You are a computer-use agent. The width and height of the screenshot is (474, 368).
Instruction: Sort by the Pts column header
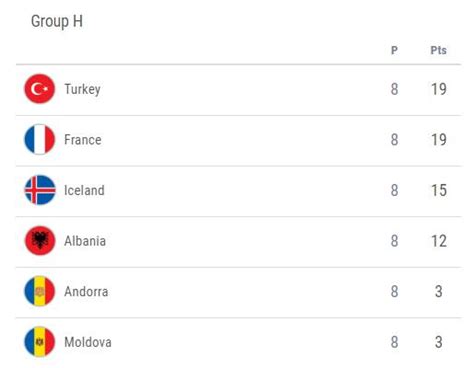point(438,50)
